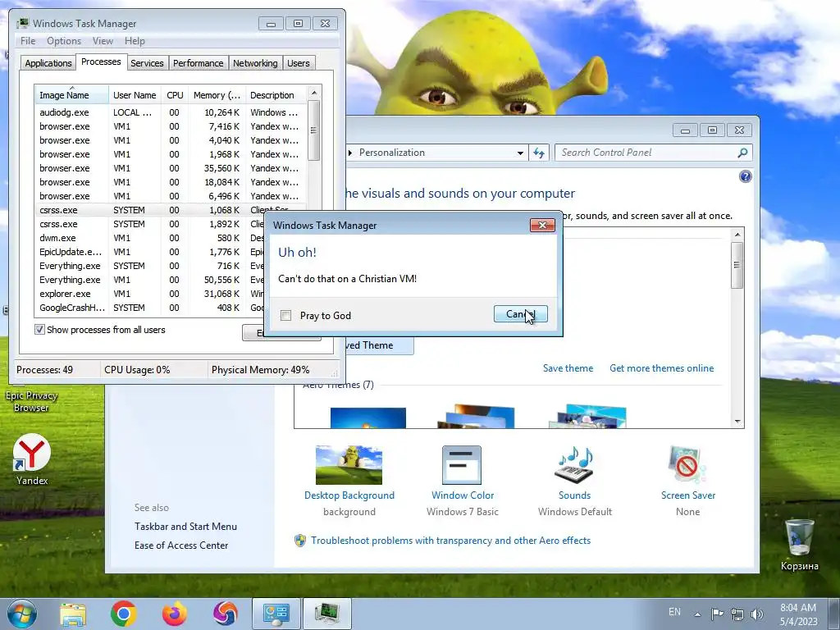
Task: Launch Google Chrome from the taskbar
Action: coord(124,614)
